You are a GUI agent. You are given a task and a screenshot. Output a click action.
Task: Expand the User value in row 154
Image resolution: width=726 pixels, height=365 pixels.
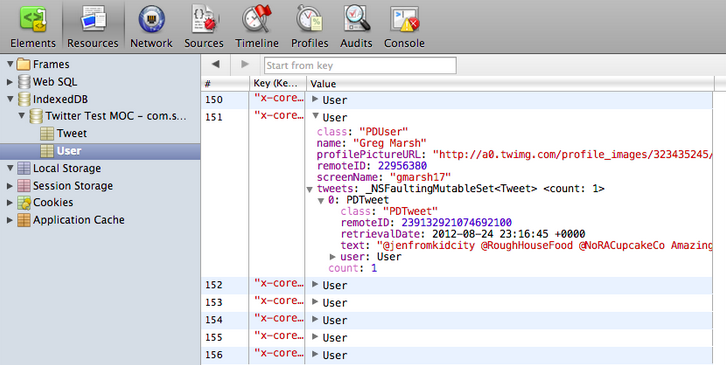click(315, 320)
